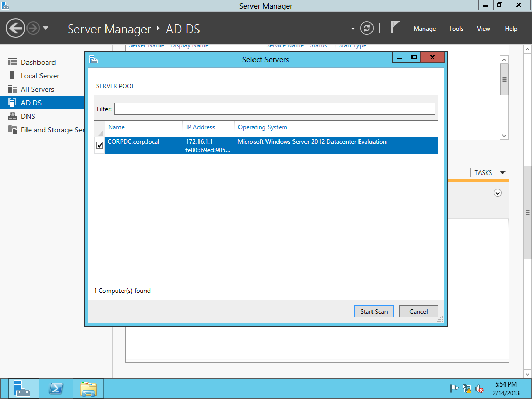Open File Explorer from taskbar
Screen dimensions: 532x399
pos(88,389)
